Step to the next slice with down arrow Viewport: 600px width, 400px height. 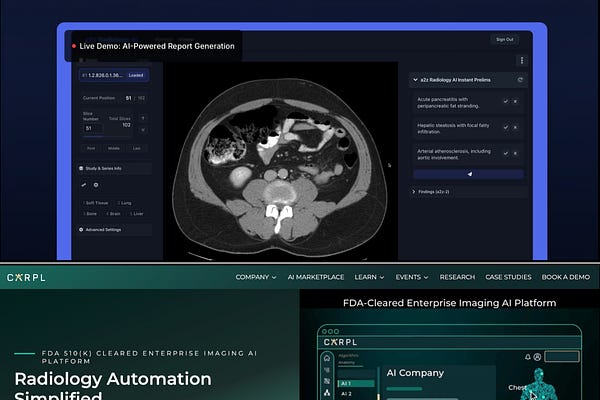(143, 130)
